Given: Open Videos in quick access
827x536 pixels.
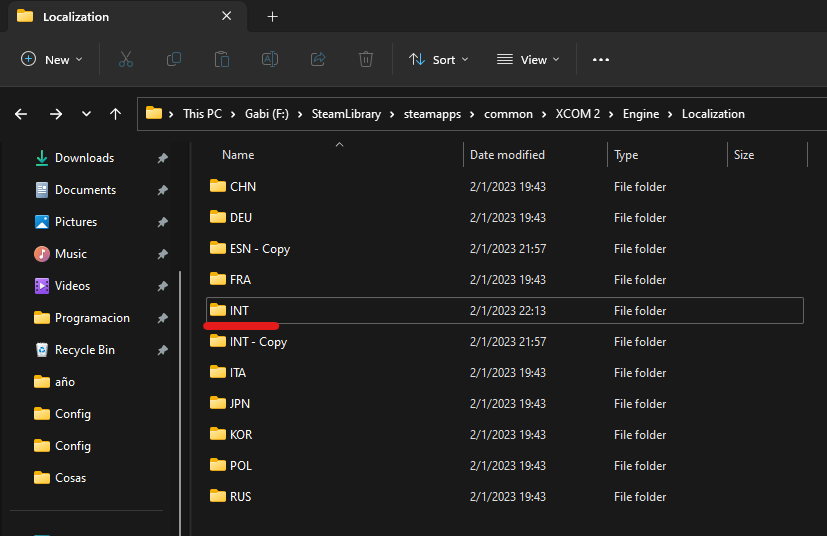Looking at the screenshot, I should coord(72,286).
